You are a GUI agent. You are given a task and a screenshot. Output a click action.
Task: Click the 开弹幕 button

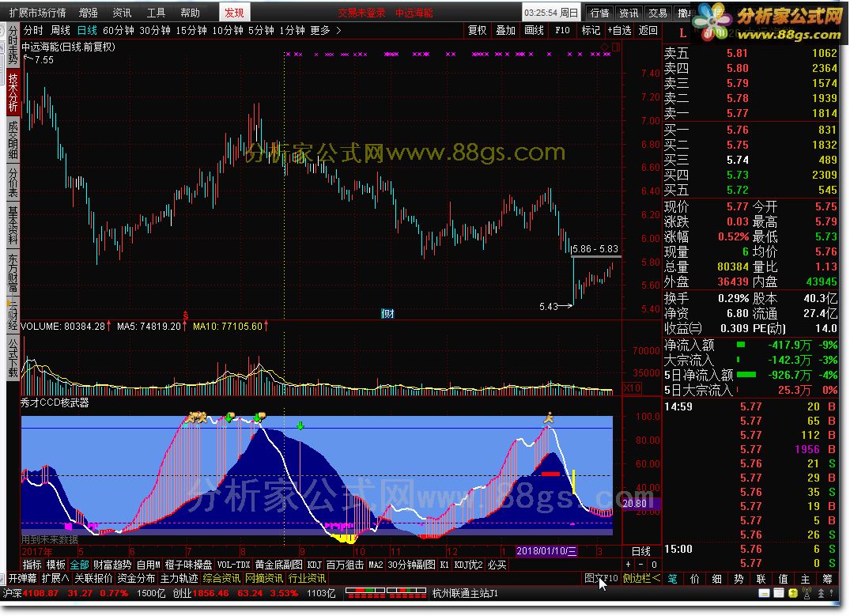[23, 579]
